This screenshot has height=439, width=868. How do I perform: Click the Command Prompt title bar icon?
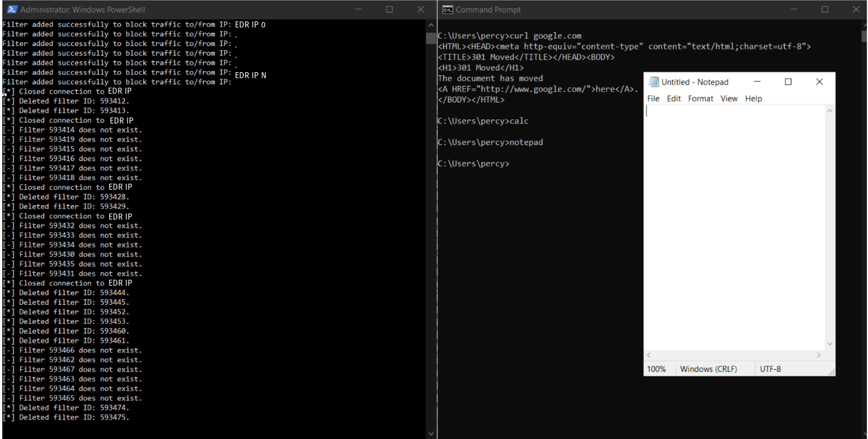click(x=447, y=10)
